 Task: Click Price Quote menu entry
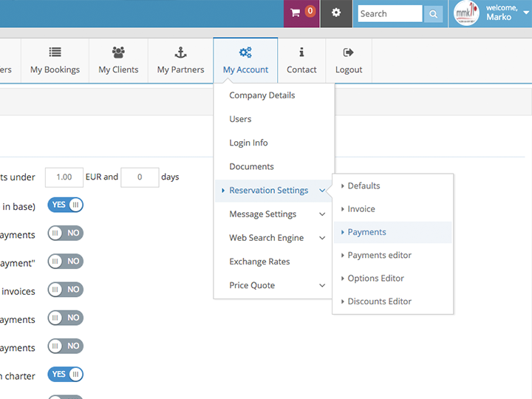(252, 285)
